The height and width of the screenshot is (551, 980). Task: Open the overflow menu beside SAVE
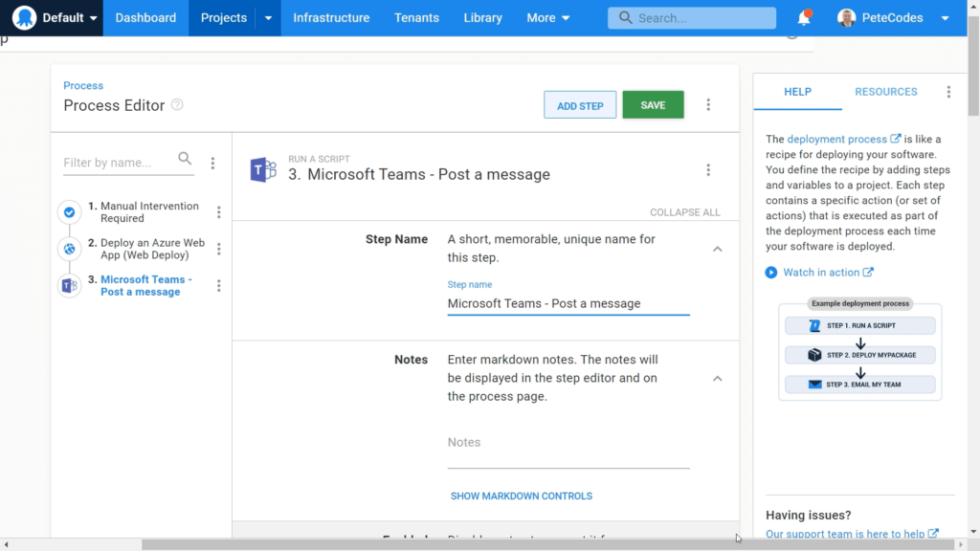[x=708, y=105]
